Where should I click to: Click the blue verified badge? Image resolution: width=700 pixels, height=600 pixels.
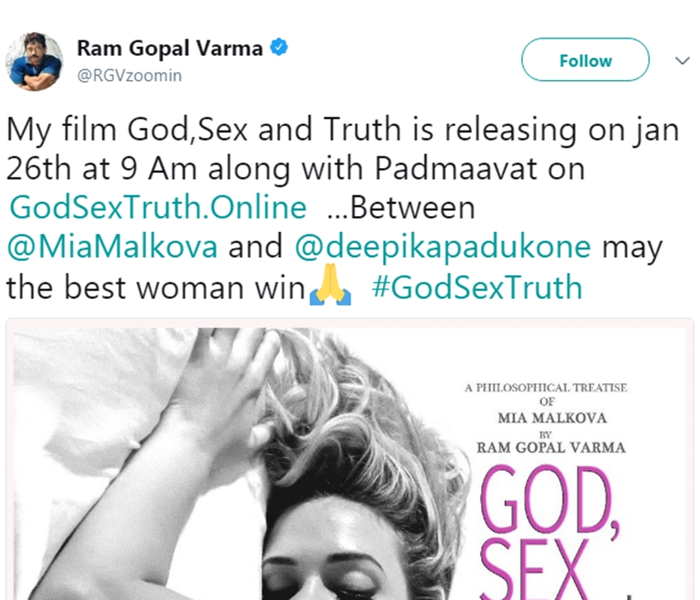pyautogui.click(x=279, y=47)
